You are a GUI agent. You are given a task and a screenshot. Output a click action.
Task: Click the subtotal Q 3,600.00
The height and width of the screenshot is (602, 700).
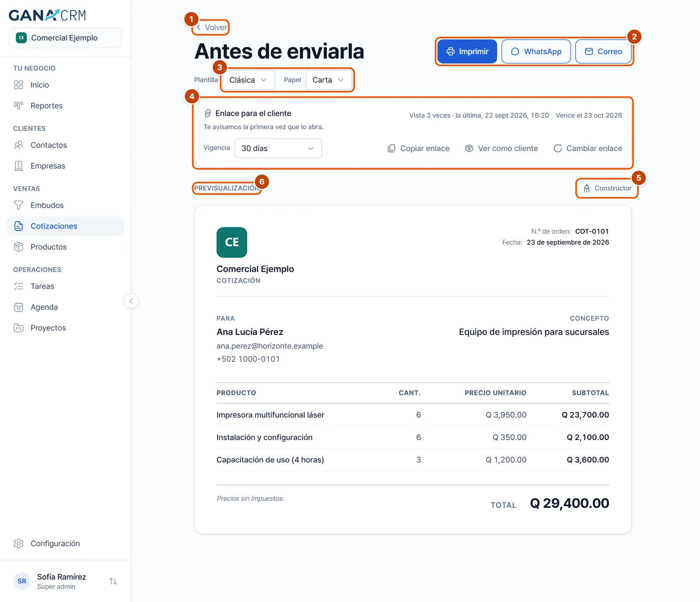[x=588, y=460]
